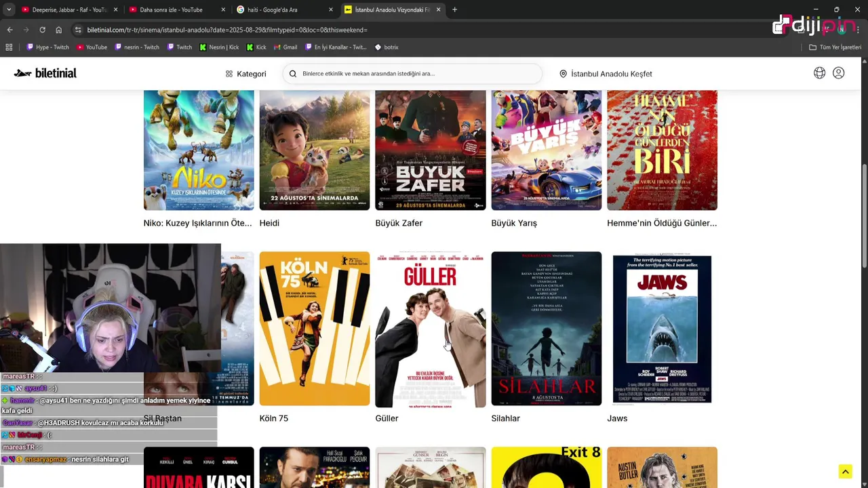Viewport: 868px width, 488px height.
Task: Click the Güller title link
Action: pyautogui.click(x=387, y=418)
